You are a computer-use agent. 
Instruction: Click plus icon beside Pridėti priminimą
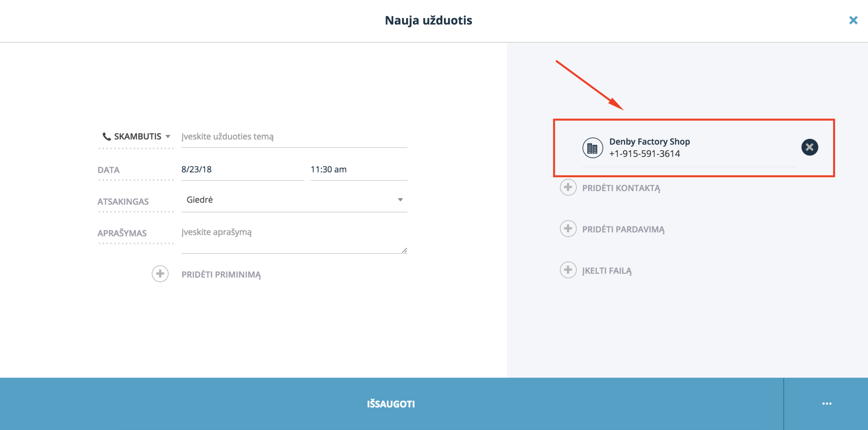pos(160,274)
